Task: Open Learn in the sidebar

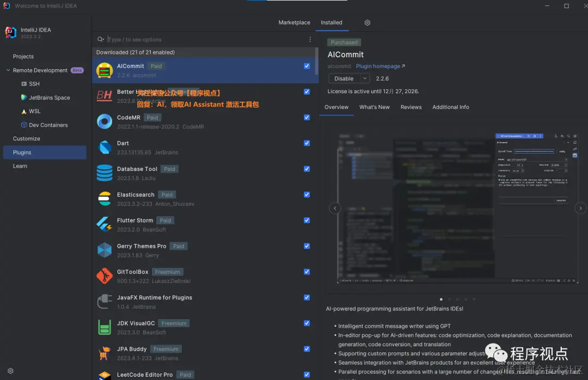Action: click(20, 166)
